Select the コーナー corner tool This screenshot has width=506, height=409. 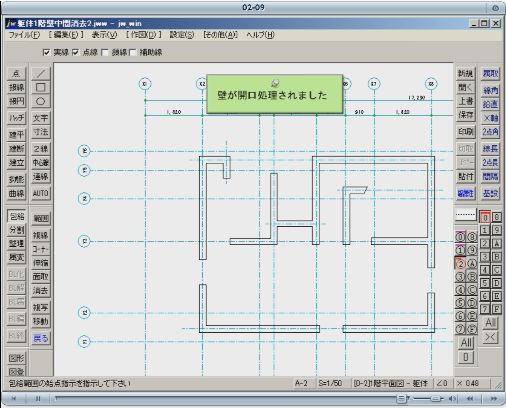click(41, 249)
